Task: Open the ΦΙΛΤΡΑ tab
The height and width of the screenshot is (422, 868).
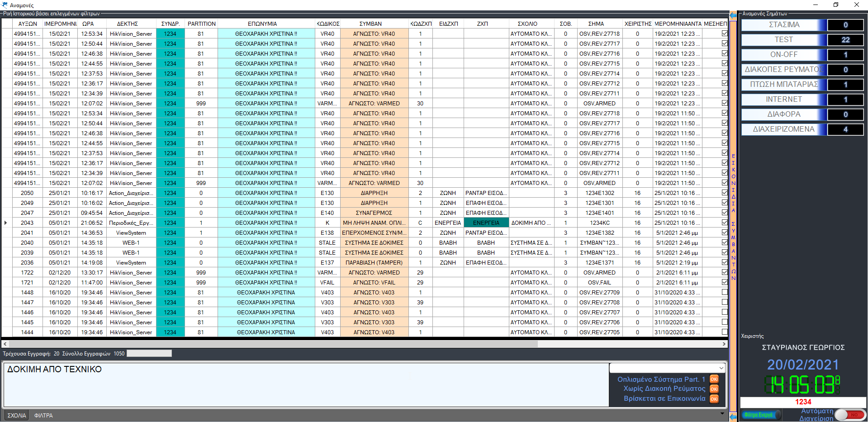Action: click(x=43, y=415)
